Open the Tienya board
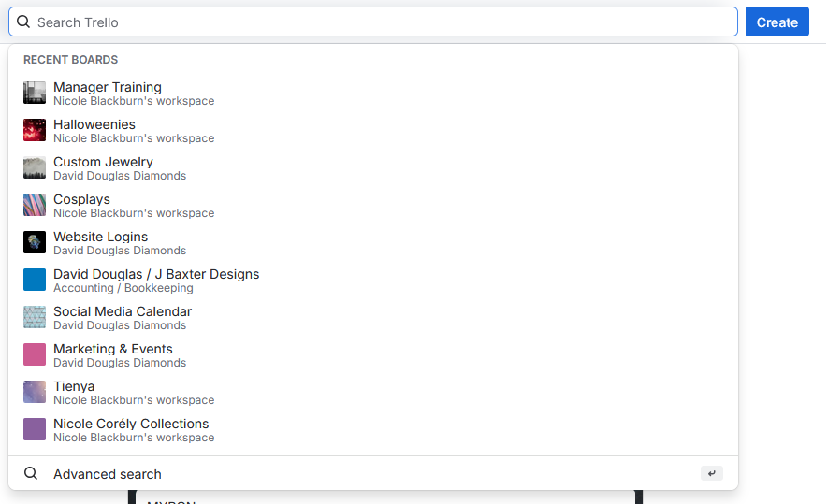The height and width of the screenshot is (504, 826). click(x=373, y=393)
